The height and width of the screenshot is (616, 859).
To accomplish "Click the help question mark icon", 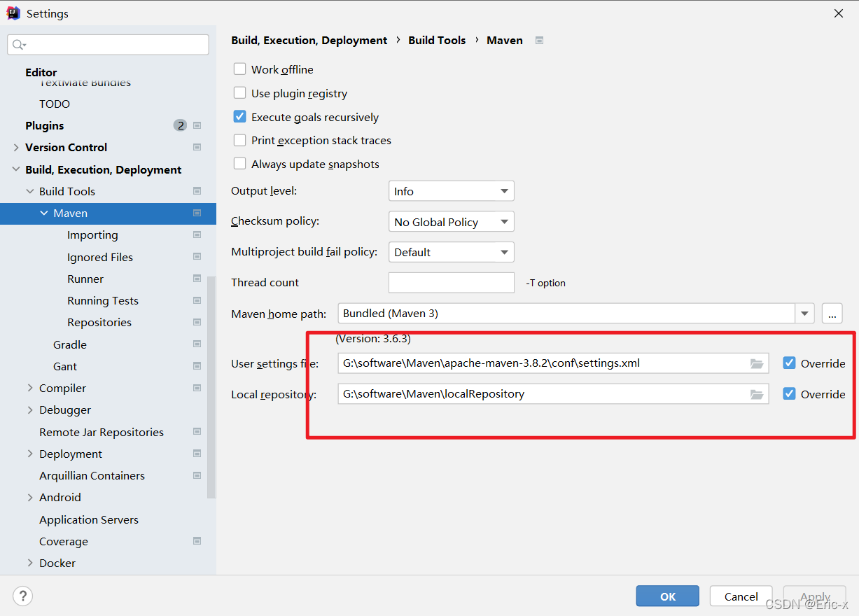I will tap(23, 596).
